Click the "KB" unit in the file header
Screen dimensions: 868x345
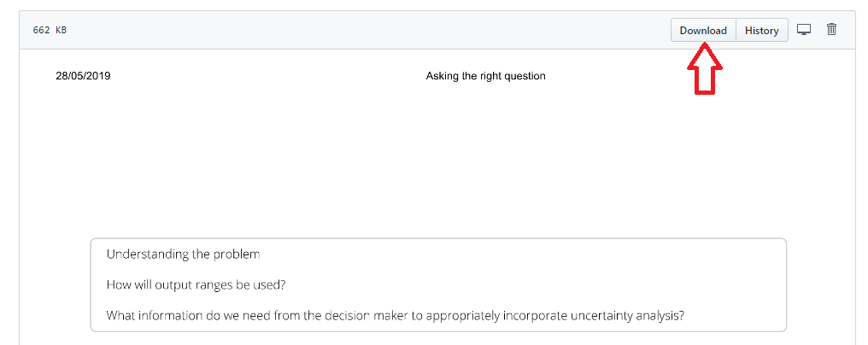[x=61, y=30]
